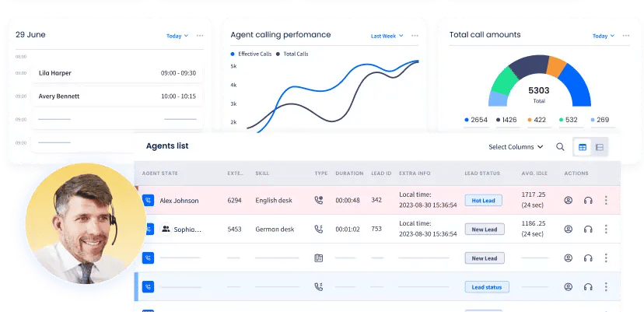Screen dimensions: 644x312
Task: Switch to split list view icon
Action: click(x=600, y=147)
